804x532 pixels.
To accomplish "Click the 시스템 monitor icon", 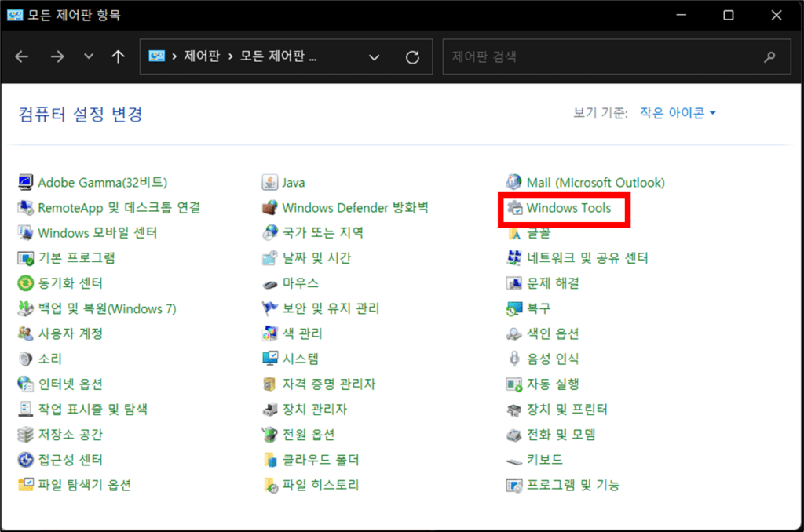I will (x=270, y=359).
